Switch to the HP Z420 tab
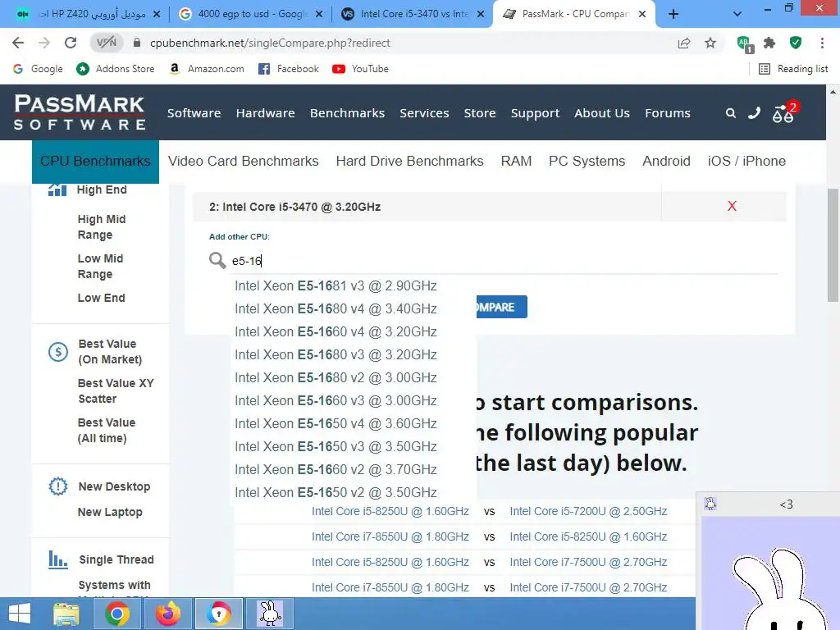The height and width of the screenshot is (630, 840). coord(89,14)
